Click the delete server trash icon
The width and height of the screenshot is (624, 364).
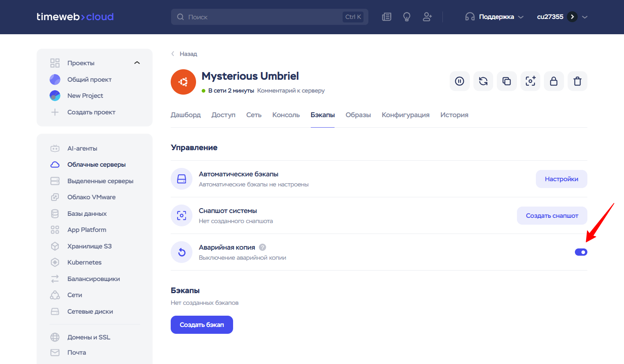pyautogui.click(x=577, y=81)
